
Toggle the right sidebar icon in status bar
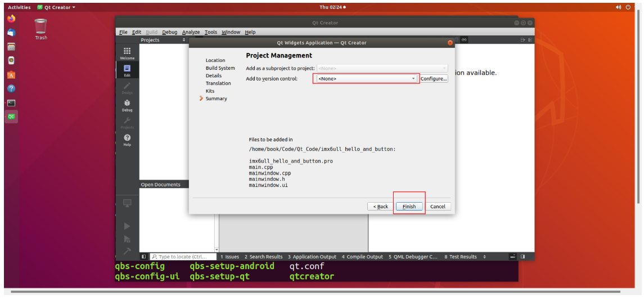click(523, 257)
